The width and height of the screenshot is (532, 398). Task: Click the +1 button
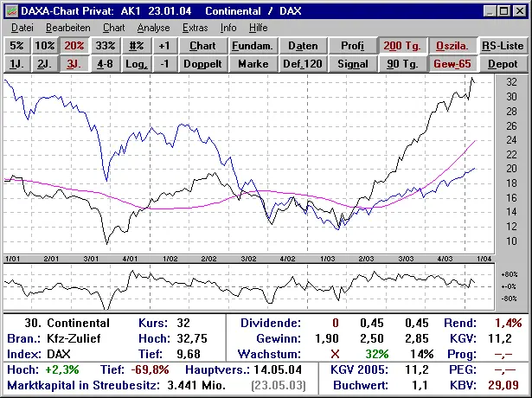click(164, 46)
